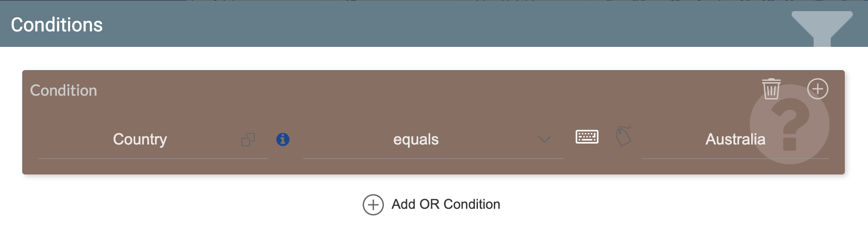Click the Condition label in brown card
This screenshot has height=232, width=868.
[x=63, y=90]
